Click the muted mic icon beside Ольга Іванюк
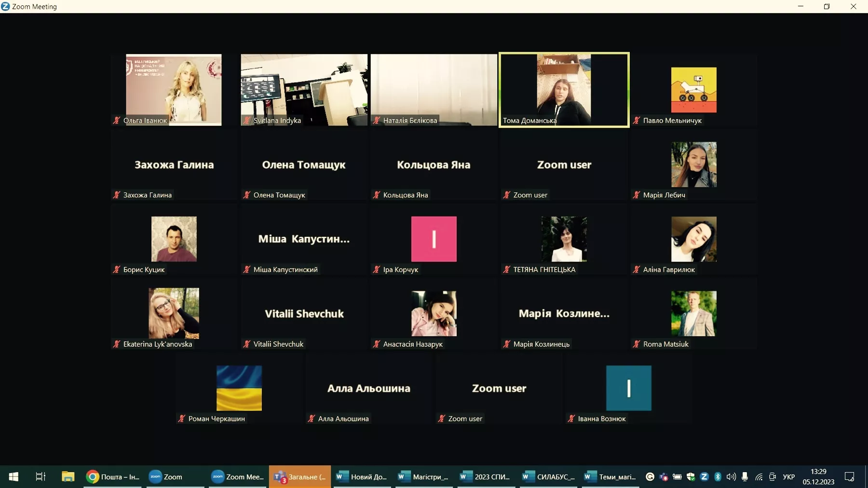The height and width of the screenshot is (488, 868). tap(117, 121)
